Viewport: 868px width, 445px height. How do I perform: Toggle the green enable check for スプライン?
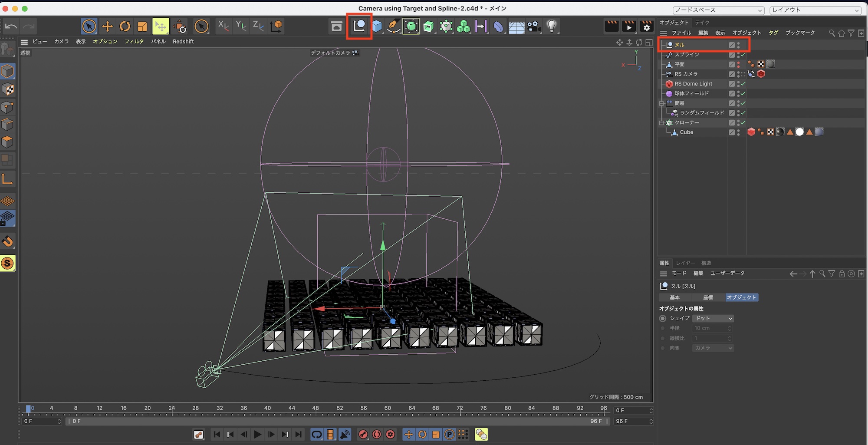(743, 55)
